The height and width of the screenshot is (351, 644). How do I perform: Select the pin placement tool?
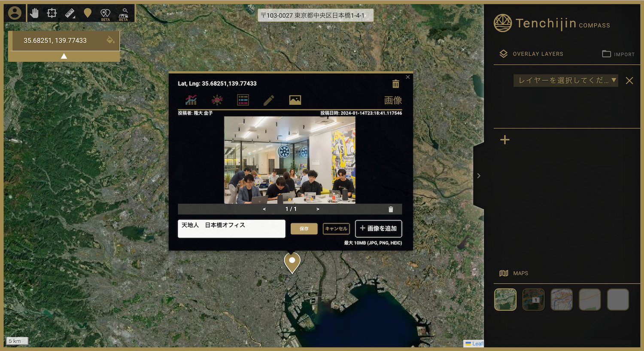[87, 12]
